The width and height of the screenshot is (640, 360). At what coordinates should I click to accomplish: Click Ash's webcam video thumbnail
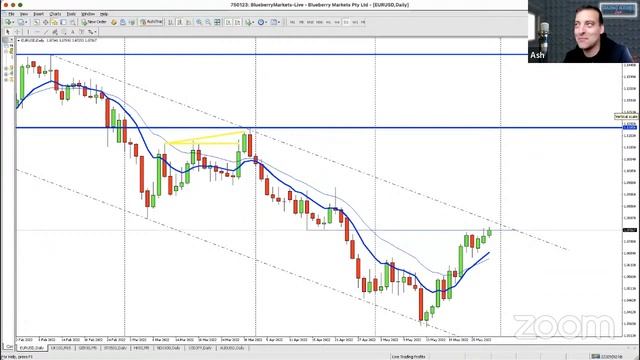(x=584, y=31)
